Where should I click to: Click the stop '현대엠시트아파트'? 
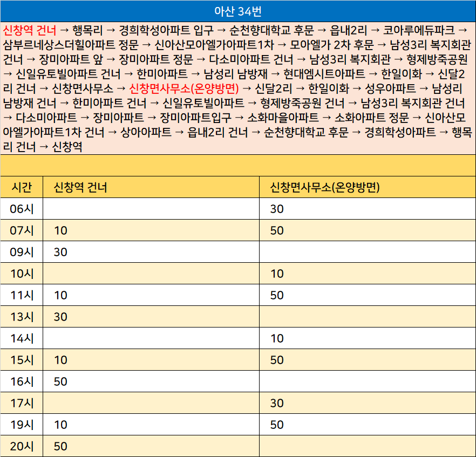coord(324,74)
